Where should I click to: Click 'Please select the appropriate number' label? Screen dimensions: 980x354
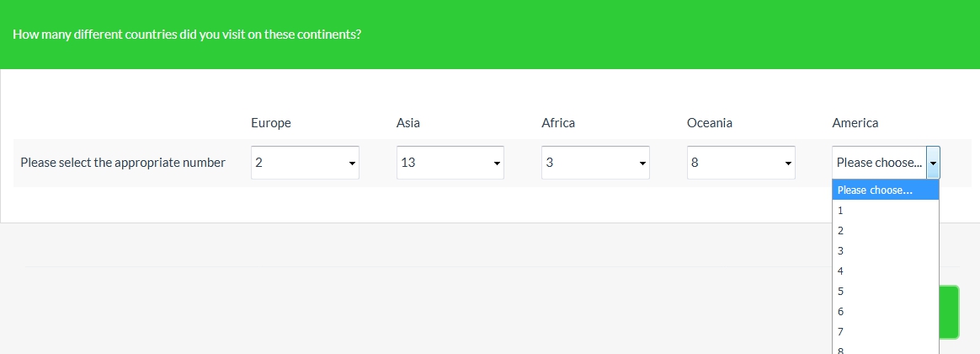(x=123, y=163)
